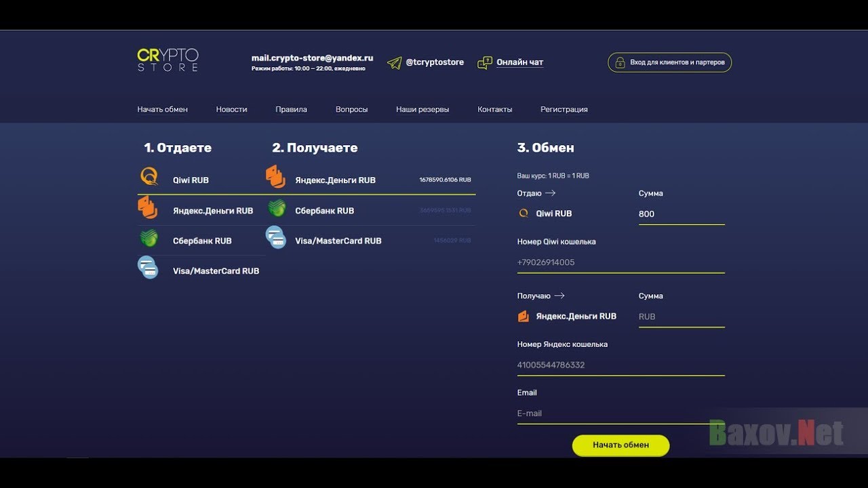Open the Вопросы section
Screen dimensions: 868x488
click(352, 109)
